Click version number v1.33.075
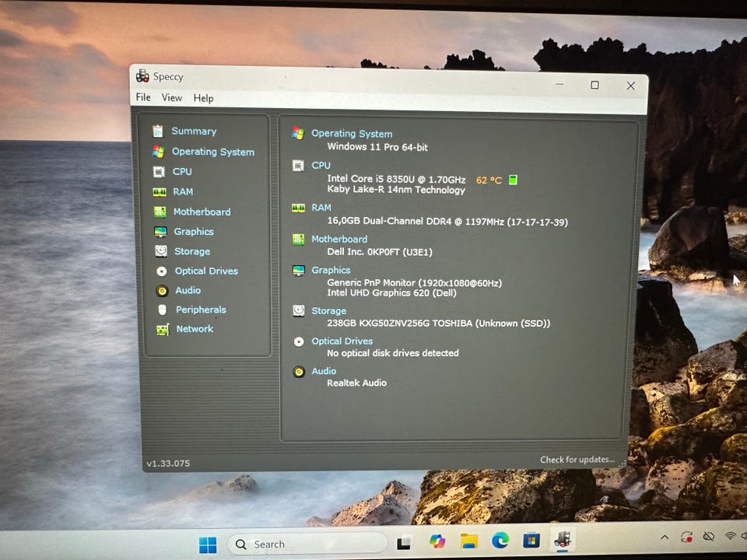 coord(168,464)
